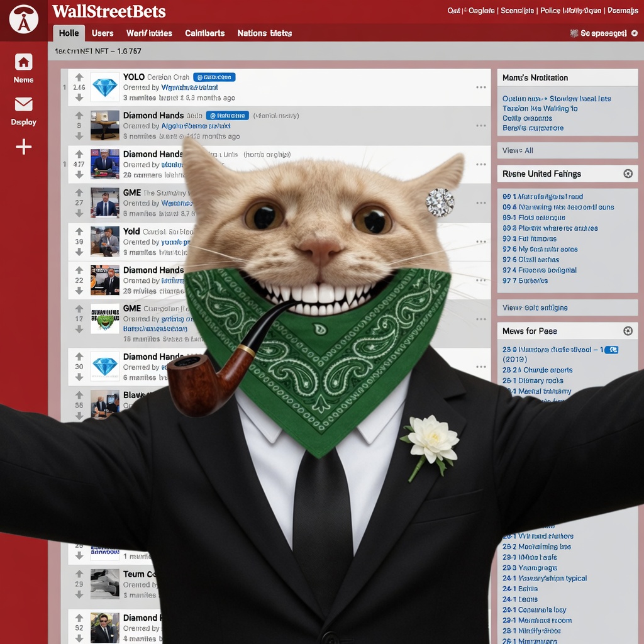Open the envelope icon in the sidebar
644x644 pixels.
[24, 104]
